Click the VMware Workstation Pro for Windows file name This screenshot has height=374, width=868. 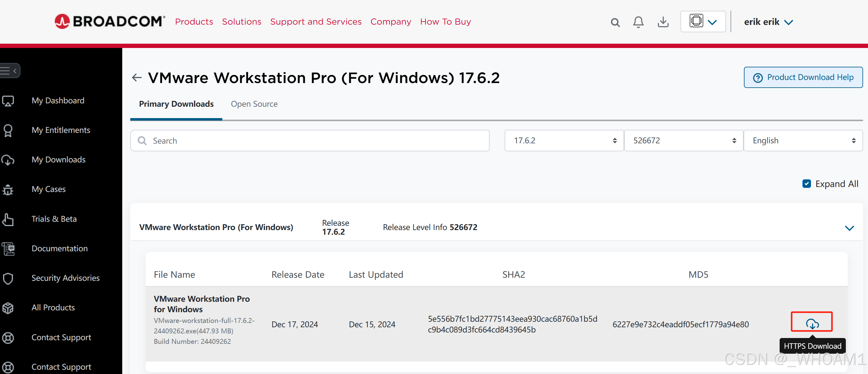coord(201,304)
